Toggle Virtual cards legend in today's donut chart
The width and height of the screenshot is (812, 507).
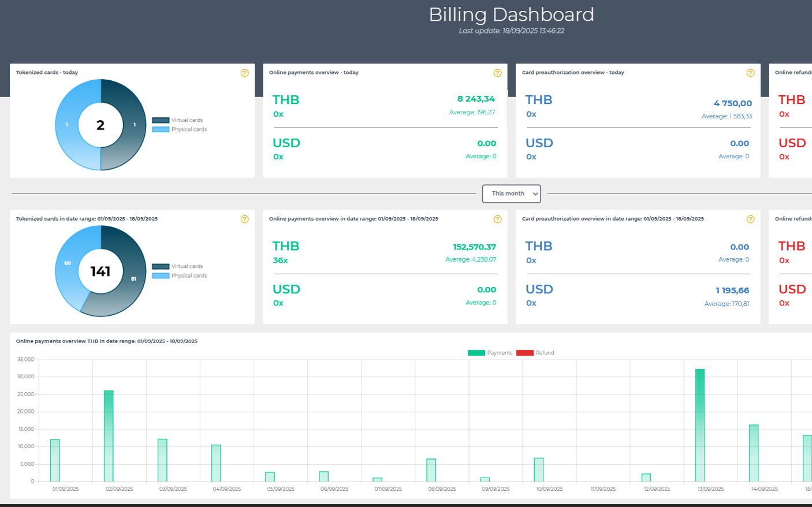(178, 120)
